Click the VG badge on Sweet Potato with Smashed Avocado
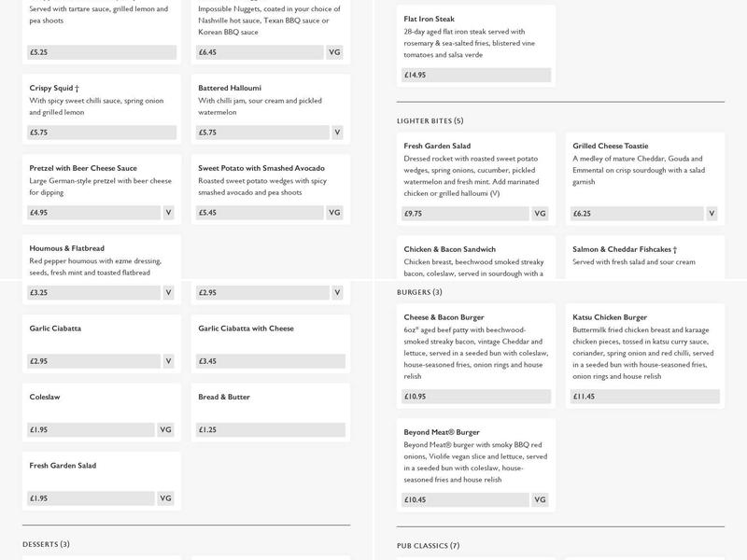The height and width of the screenshot is (560, 747). [x=334, y=213]
